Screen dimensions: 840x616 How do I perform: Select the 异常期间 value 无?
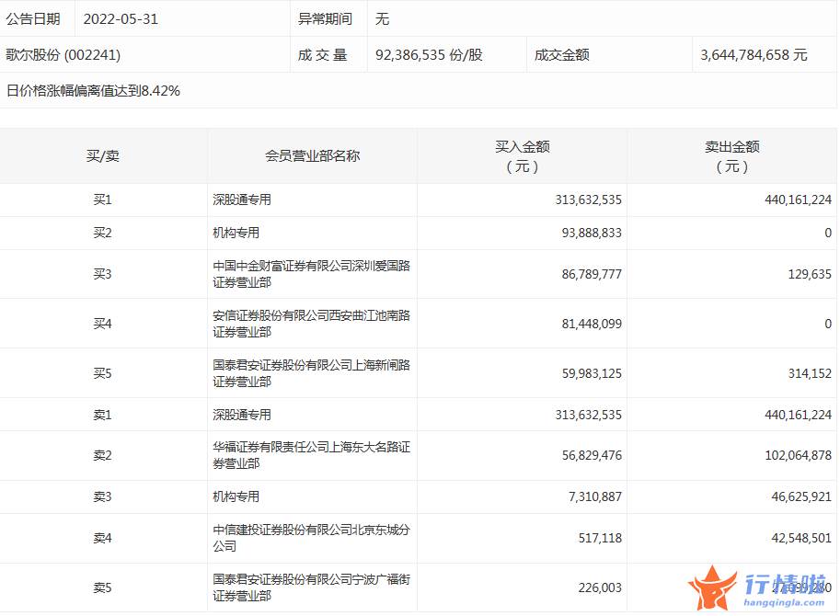(382, 19)
